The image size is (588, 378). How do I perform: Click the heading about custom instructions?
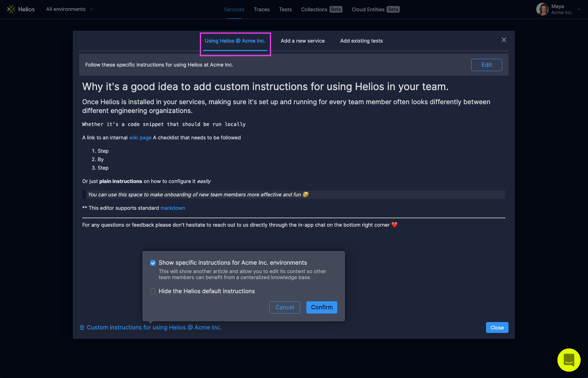(x=265, y=87)
